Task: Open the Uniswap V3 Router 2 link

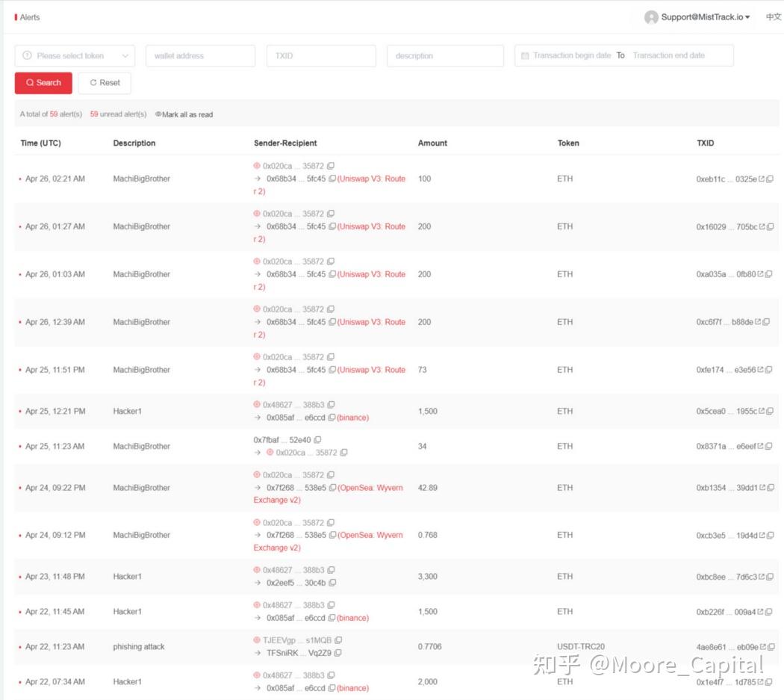Action: [371, 179]
